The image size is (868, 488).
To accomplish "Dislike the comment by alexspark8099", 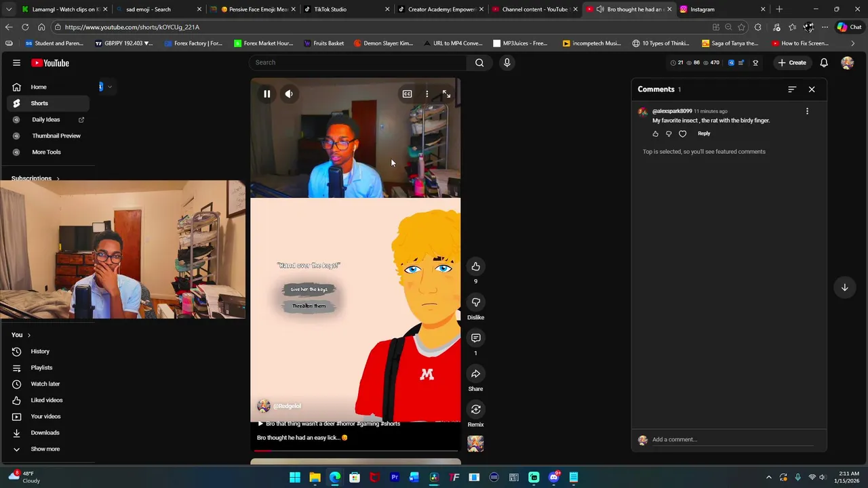I will tap(669, 134).
